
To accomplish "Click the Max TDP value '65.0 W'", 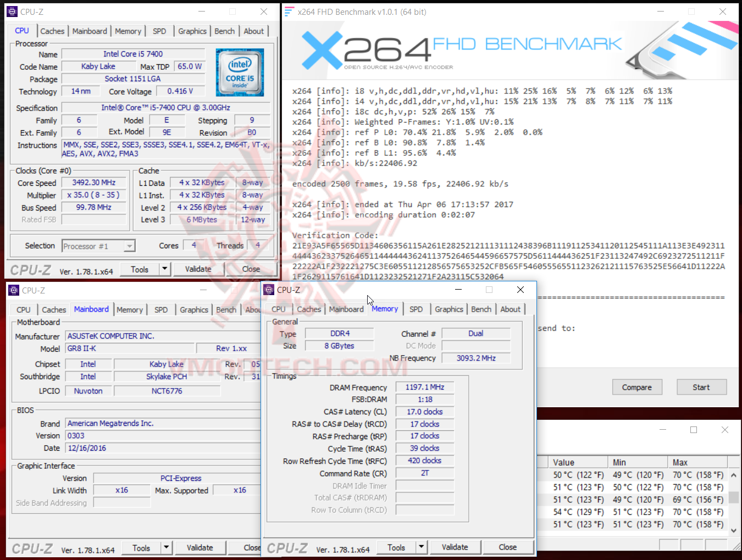I will (x=190, y=66).
